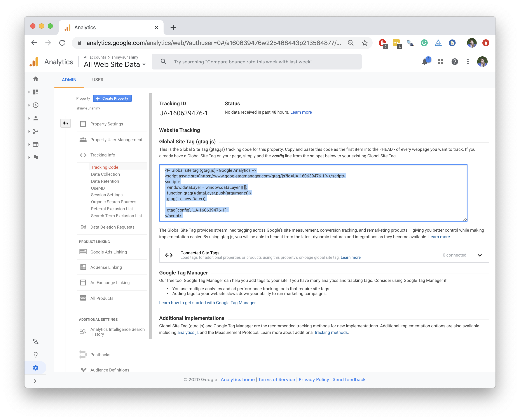Click Create Property button
This screenshot has height=420, width=520.
coord(112,99)
